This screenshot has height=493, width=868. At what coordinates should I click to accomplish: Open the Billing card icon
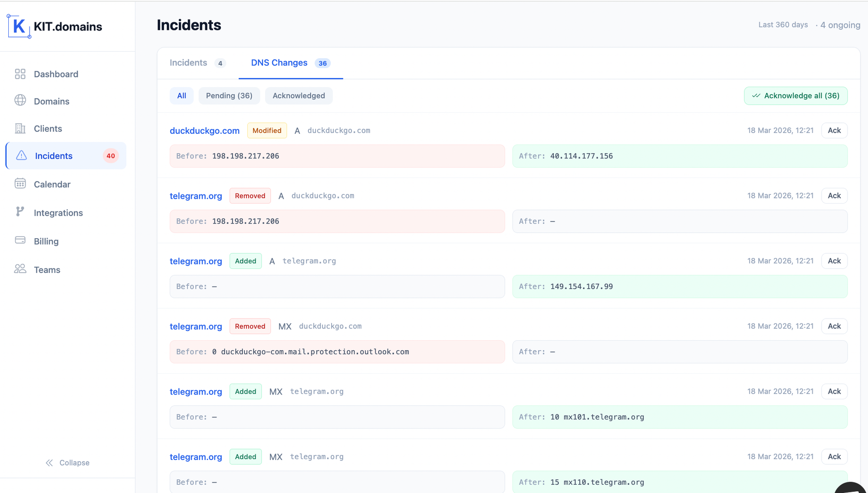tap(20, 240)
